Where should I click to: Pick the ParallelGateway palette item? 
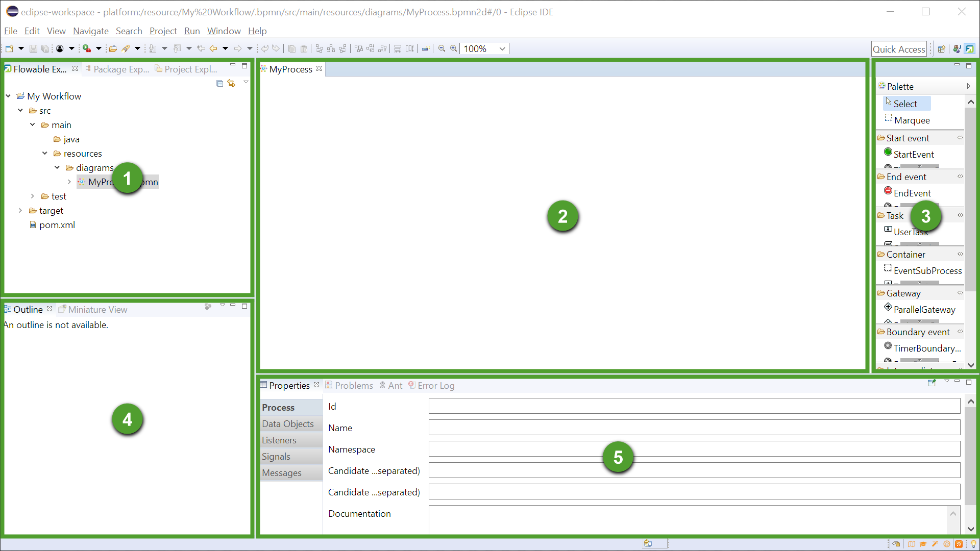click(x=924, y=309)
